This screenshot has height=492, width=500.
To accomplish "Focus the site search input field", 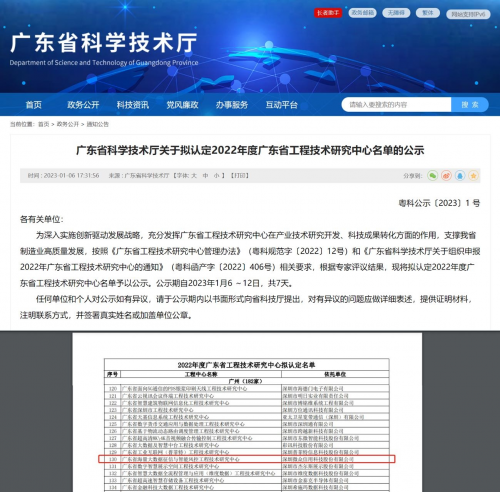I will 396,105.
